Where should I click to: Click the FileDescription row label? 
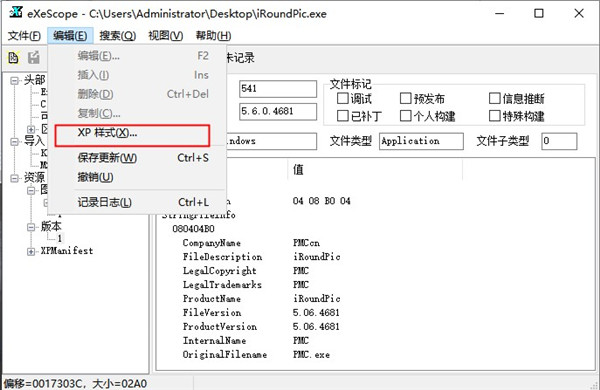pos(222,257)
